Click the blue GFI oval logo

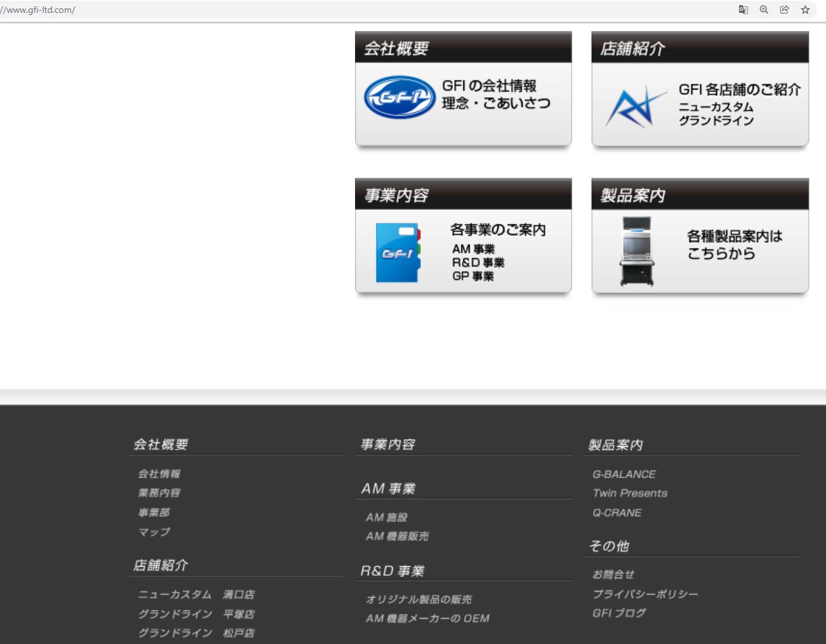coord(399,97)
